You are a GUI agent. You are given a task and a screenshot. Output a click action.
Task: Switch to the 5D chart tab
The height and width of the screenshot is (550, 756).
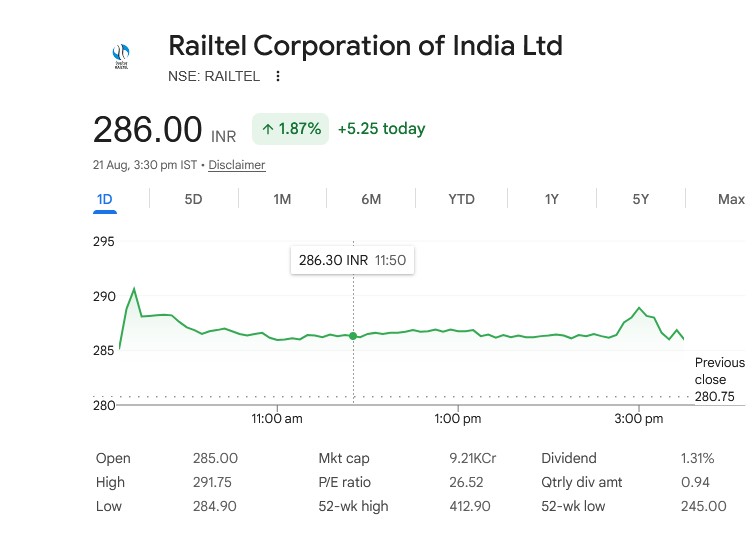(x=193, y=200)
